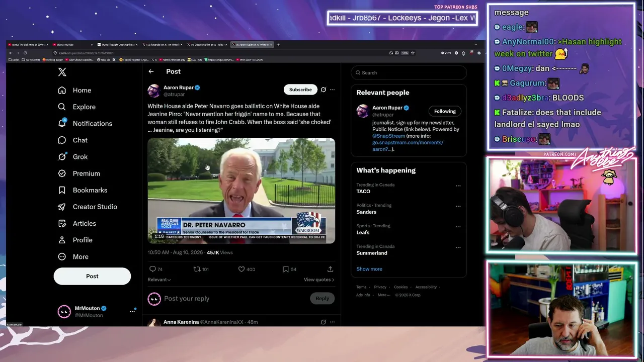Viewport: 644px width, 362px height.
Task: Switch to Discussingfilm on X tab
Action: pyautogui.click(x=207, y=45)
